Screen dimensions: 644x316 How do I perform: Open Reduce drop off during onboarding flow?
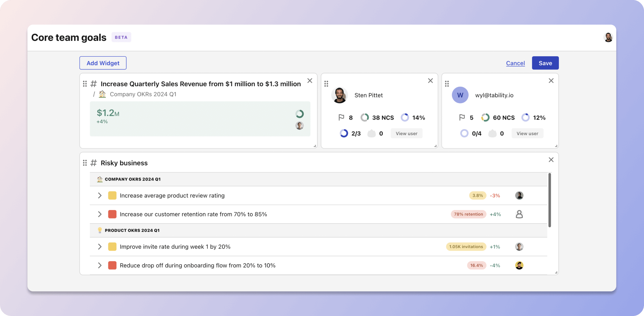[x=197, y=266]
